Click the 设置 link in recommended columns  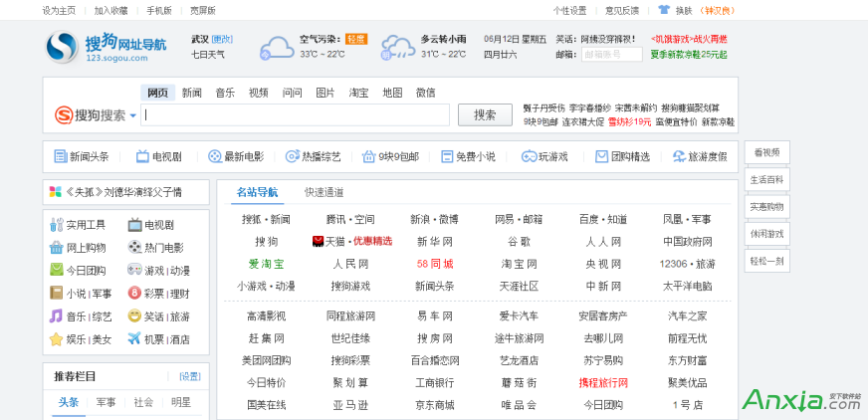[x=190, y=376]
